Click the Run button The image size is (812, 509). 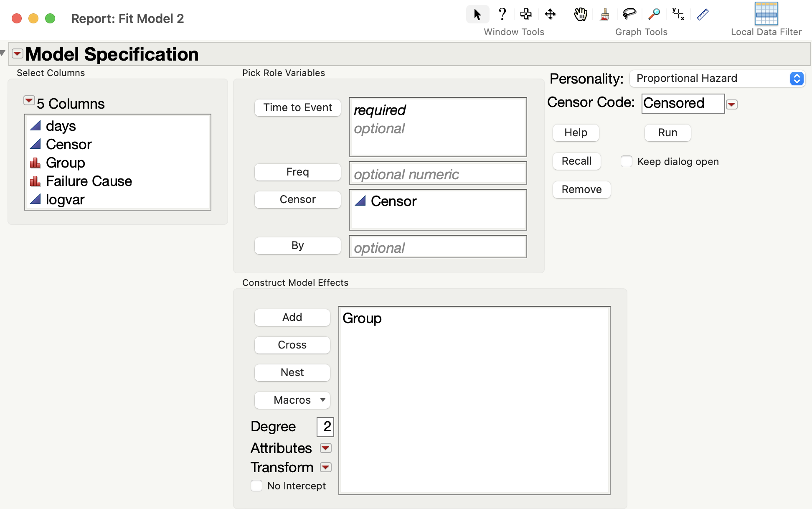(x=667, y=132)
